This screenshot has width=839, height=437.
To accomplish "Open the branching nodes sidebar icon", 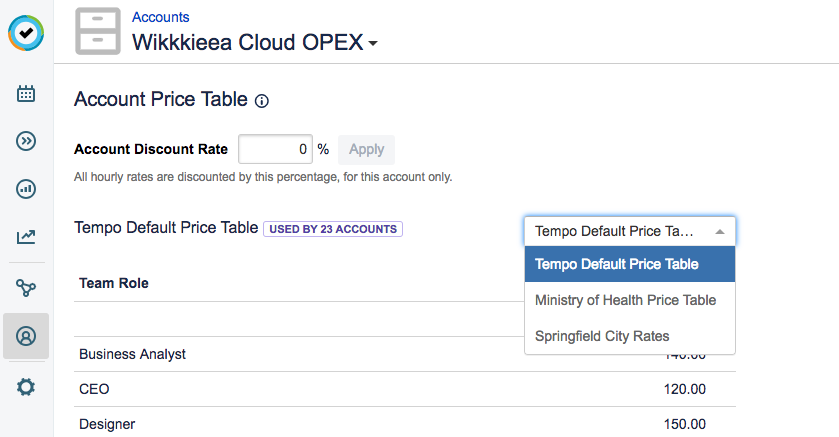I will click(x=26, y=288).
